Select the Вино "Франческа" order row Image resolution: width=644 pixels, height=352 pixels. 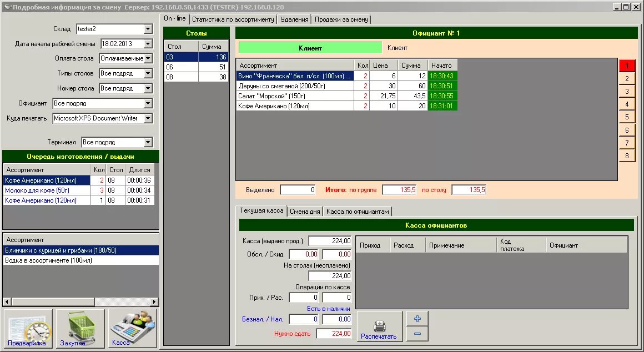click(346, 76)
